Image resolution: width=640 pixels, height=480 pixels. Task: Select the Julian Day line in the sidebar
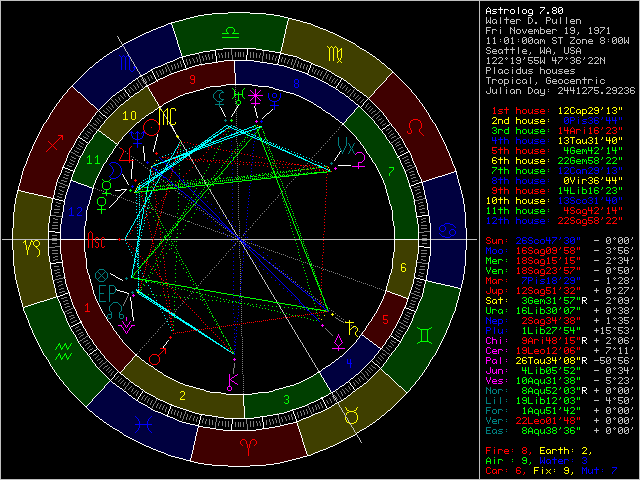click(556, 89)
